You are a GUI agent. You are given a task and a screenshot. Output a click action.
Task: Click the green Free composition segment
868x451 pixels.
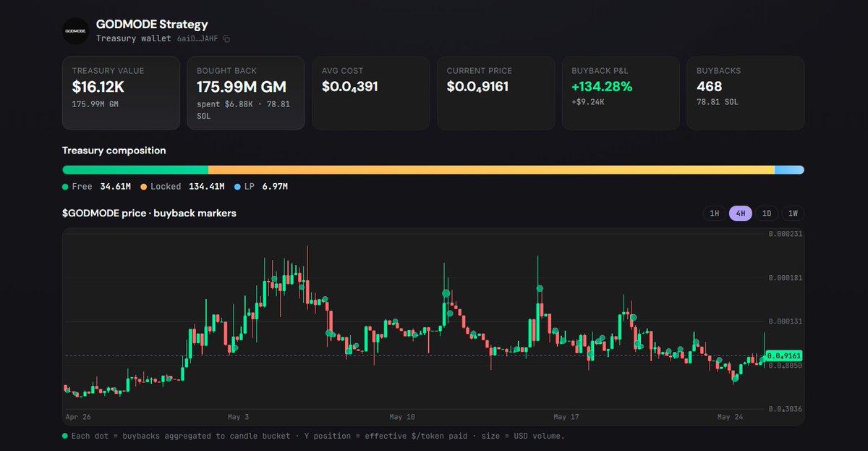[x=135, y=170]
